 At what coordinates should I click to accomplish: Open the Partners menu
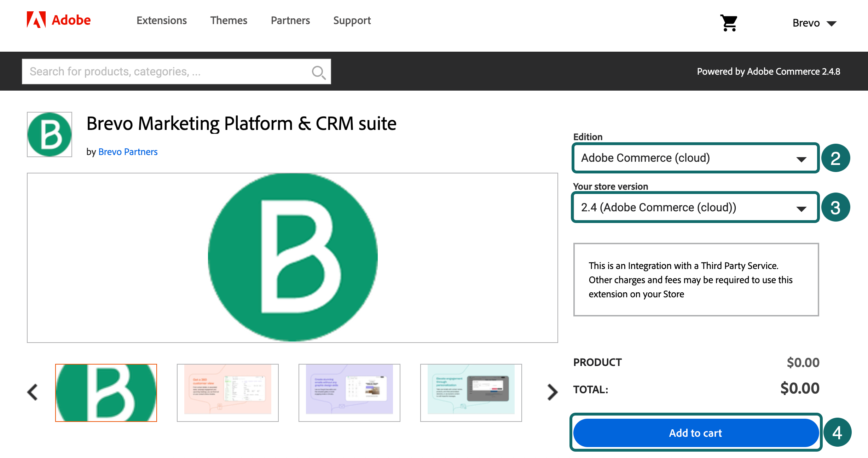tap(290, 21)
